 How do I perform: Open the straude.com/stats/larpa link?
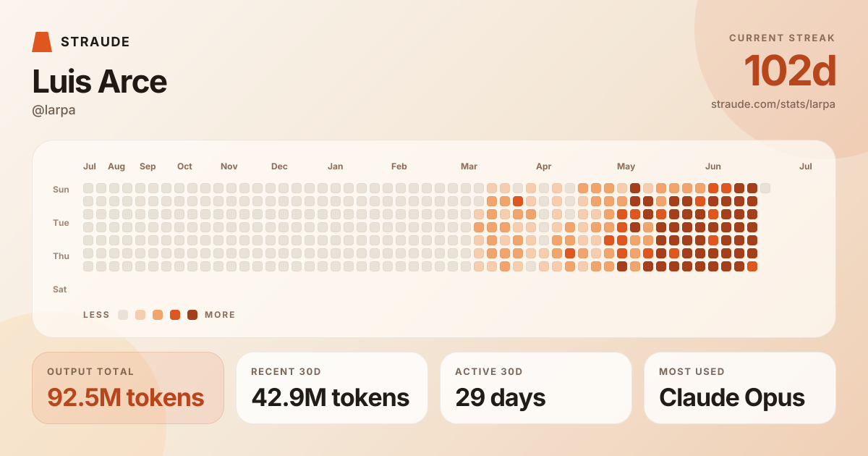coord(773,104)
